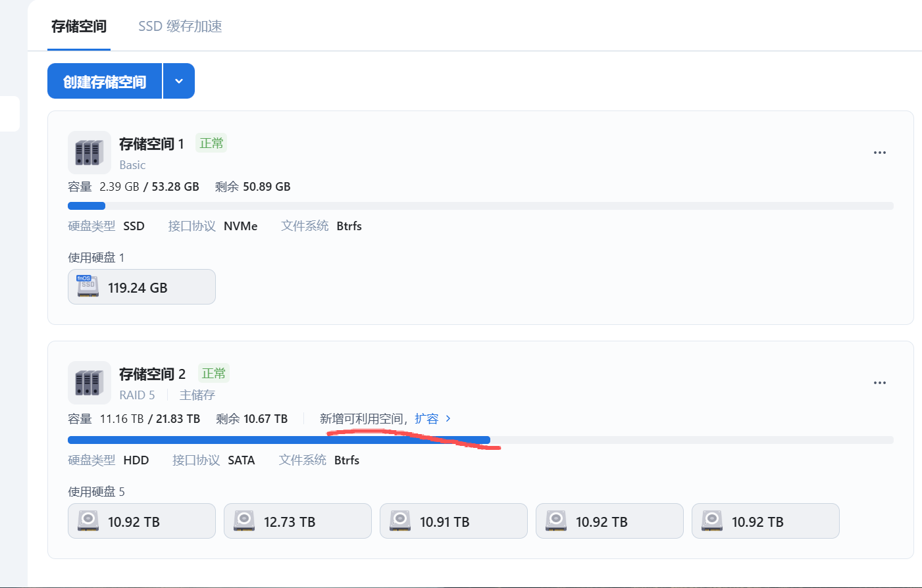Click the 11.16 TB / 21.83 TB capacity text
This screenshot has width=922, height=588.
click(x=150, y=419)
